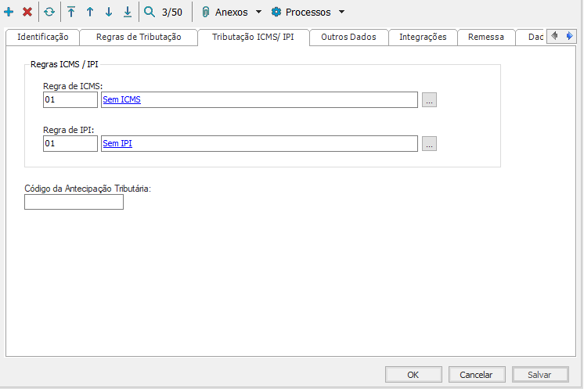Go to the next record arrow
Screen dimensions: 584x392
[x=109, y=12]
